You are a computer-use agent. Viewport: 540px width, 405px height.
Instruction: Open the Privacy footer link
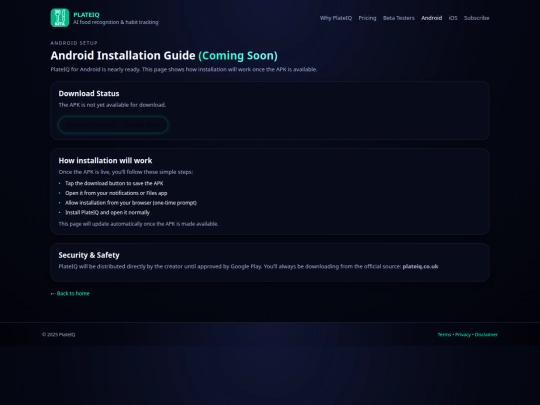point(463,334)
